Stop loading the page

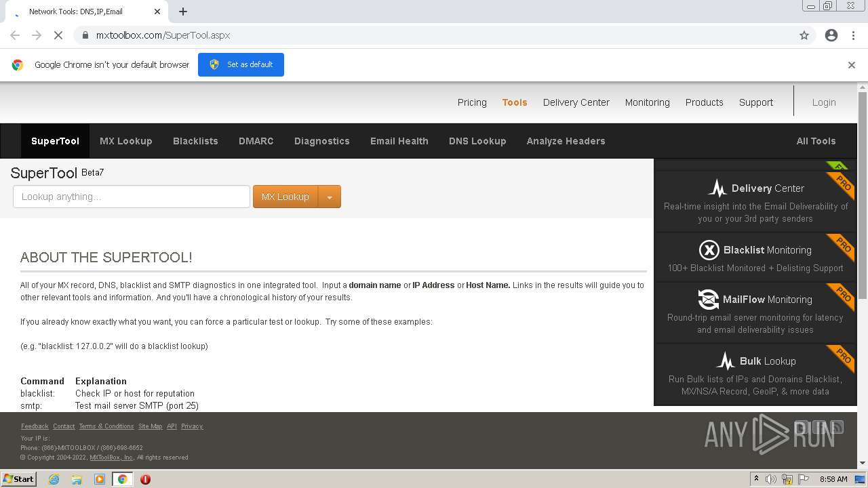58,35
